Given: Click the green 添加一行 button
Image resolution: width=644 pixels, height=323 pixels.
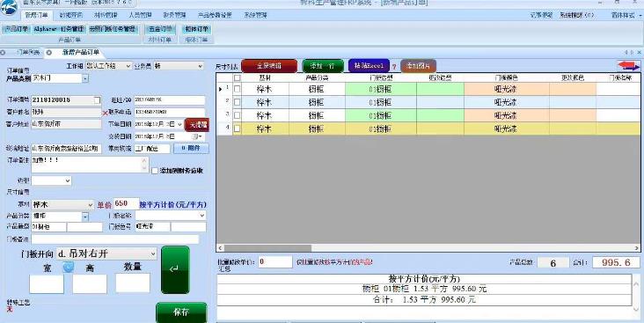Looking at the screenshot, I should click(x=323, y=66).
